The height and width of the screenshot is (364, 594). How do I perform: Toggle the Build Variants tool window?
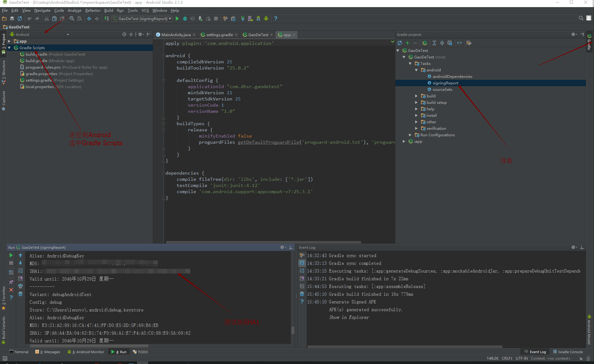[3, 330]
